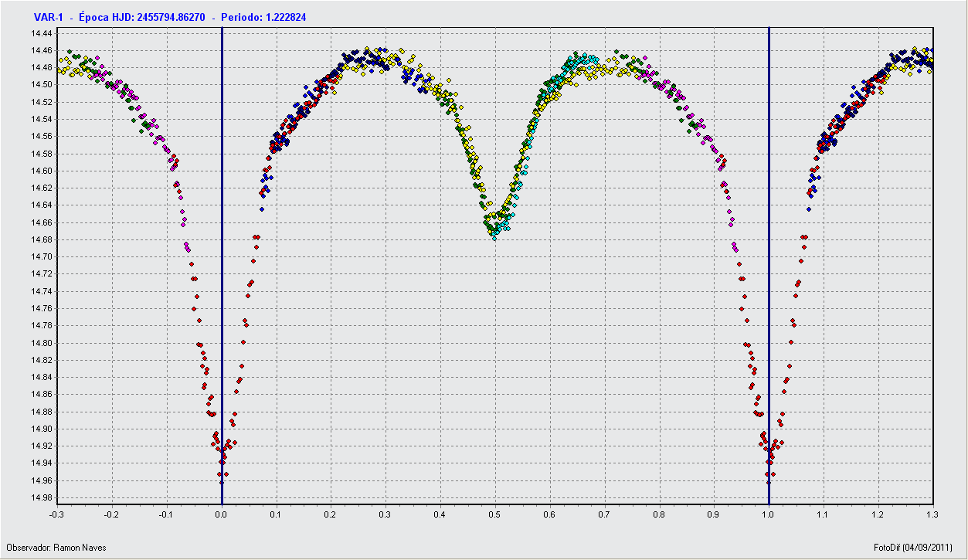968x560 pixels.
Task: Select the Época HJD 2455794.86270 text
Action: coord(142,17)
